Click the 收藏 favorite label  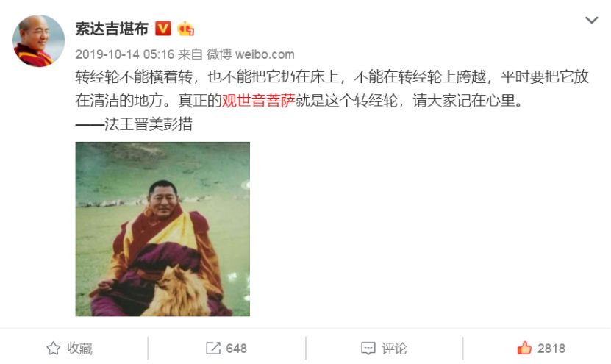[79, 349]
